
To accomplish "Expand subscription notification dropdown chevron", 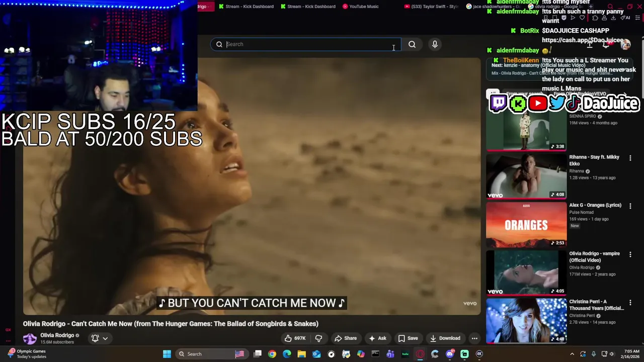I will pyautogui.click(x=105, y=338).
